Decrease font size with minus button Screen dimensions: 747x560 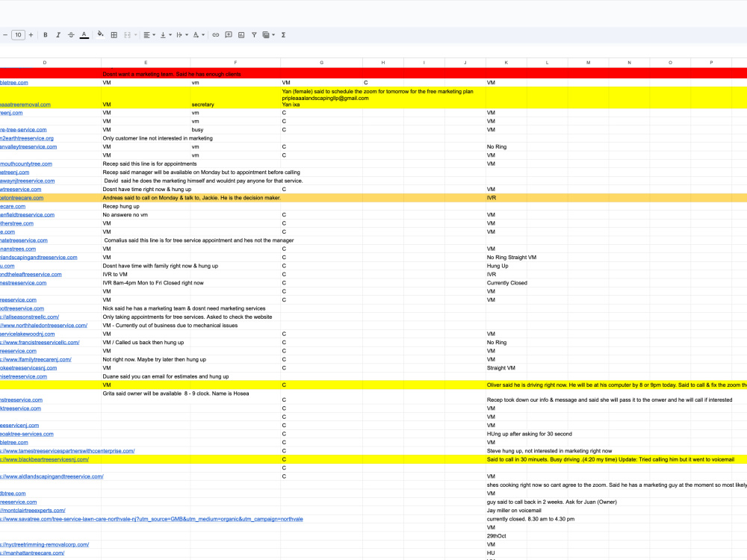4,35
